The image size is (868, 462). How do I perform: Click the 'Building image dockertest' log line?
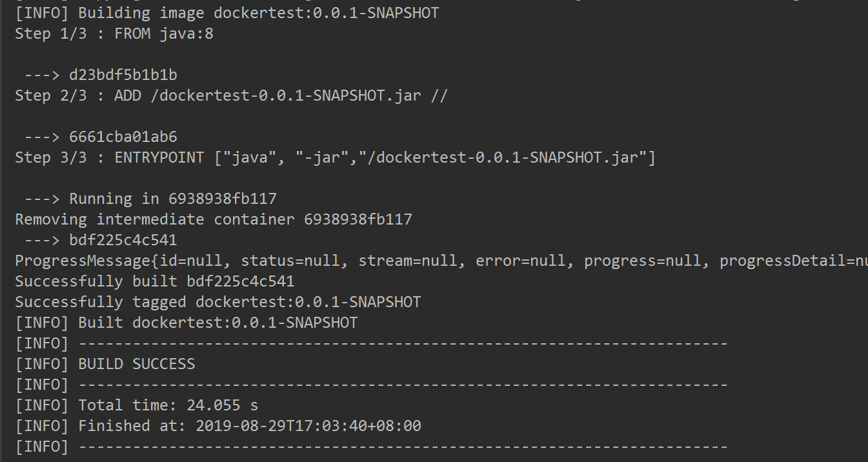pyautogui.click(x=226, y=13)
